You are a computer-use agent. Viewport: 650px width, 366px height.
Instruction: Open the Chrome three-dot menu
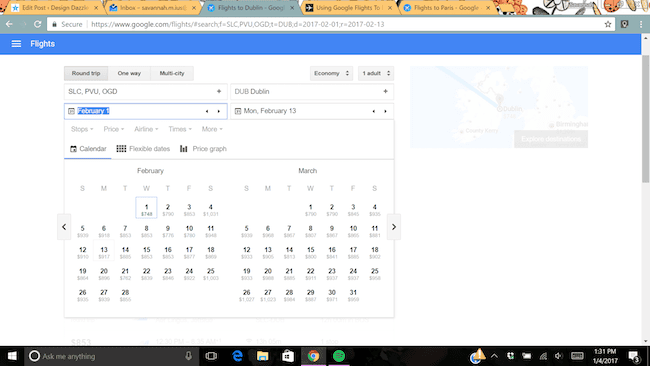(x=641, y=24)
